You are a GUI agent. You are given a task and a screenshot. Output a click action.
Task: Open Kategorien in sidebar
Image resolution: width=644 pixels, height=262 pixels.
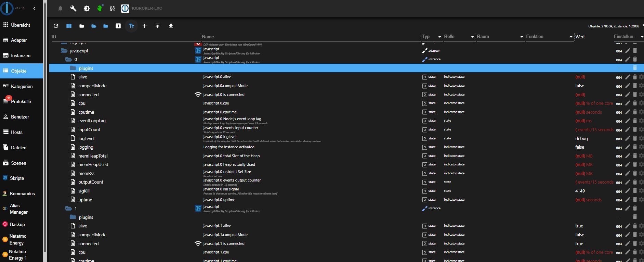[22, 86]
